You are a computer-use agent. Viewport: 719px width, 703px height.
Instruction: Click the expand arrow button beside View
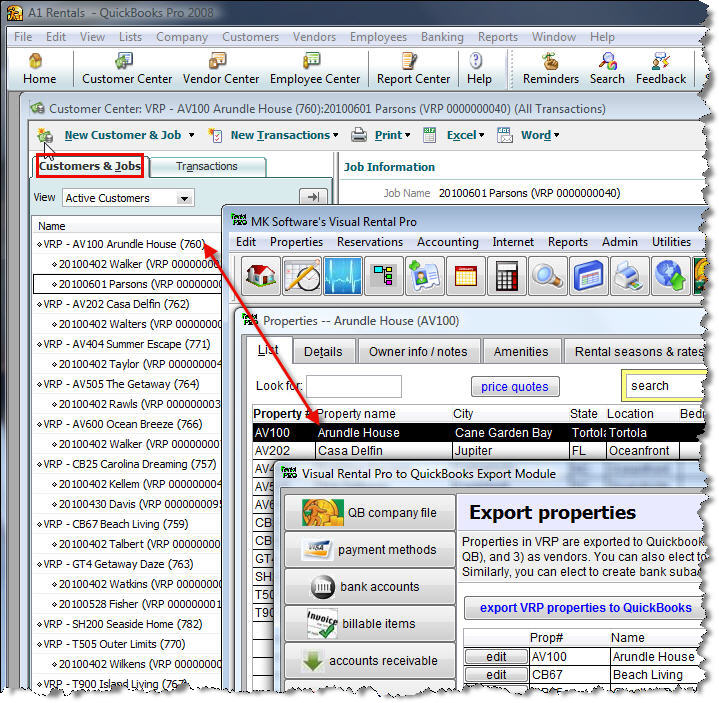coord(313,197)
